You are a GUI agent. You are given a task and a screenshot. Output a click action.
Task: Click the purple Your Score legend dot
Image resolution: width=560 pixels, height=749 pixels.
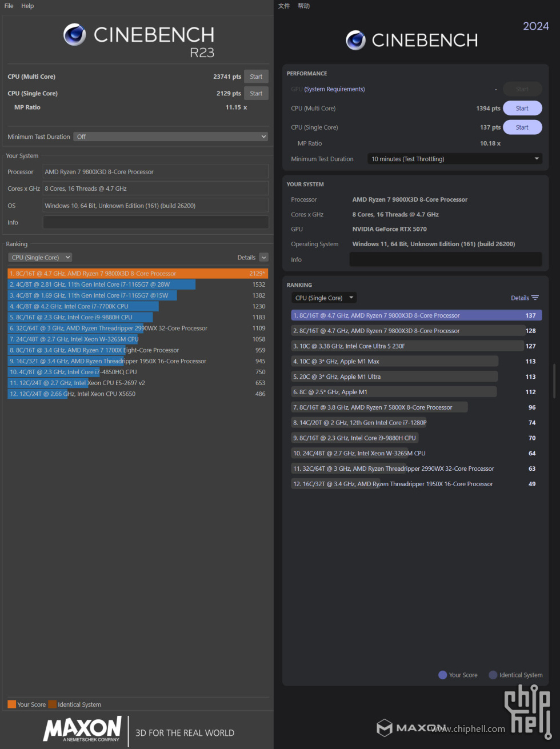pyautogui.click(x=442, y=675)
